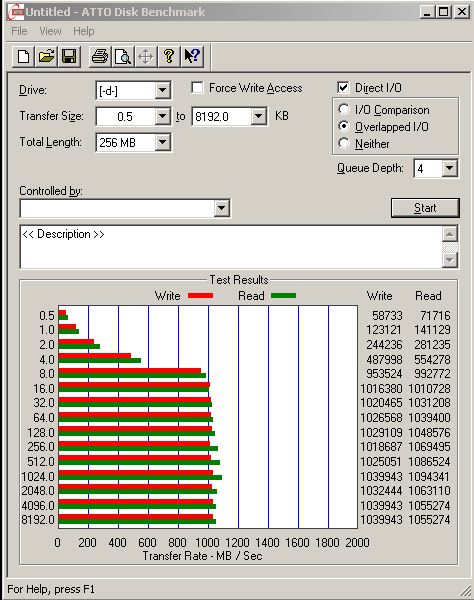Open the Queue Depth dropdown
This screenshot has height=600, width=474.
click(450, 168)
